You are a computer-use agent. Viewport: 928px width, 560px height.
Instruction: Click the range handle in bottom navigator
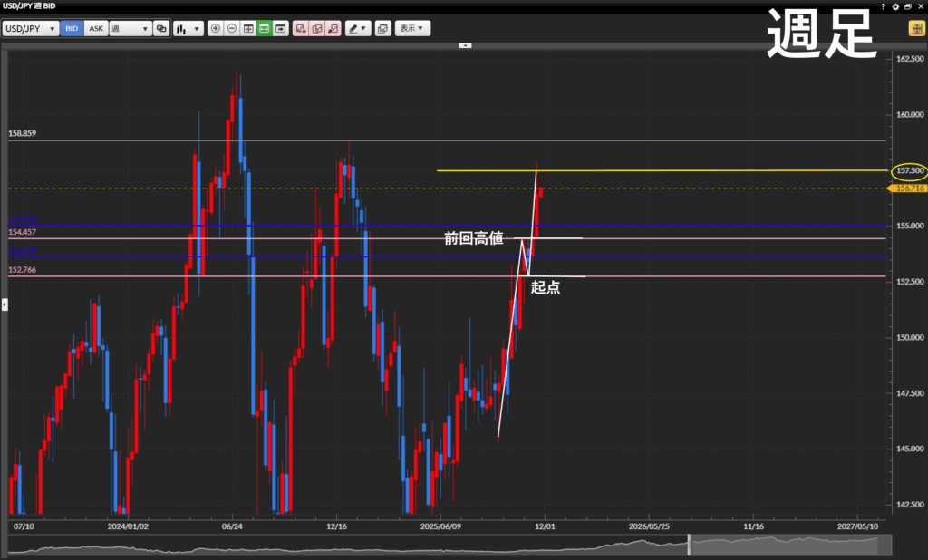click(689, 545)
